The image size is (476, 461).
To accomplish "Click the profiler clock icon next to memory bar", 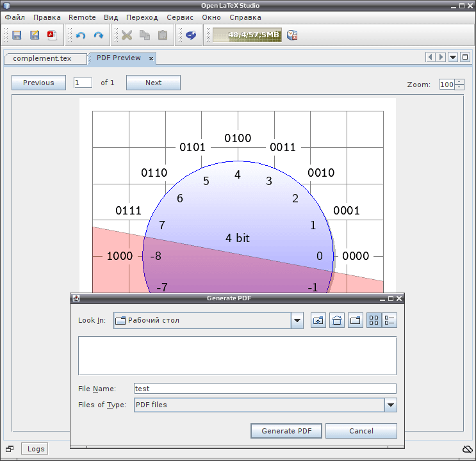I will pyautogui.click(x=292, y=35).
